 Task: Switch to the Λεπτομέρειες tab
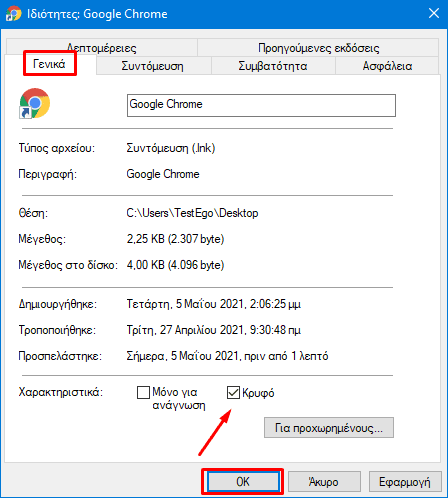click(102, 48)
